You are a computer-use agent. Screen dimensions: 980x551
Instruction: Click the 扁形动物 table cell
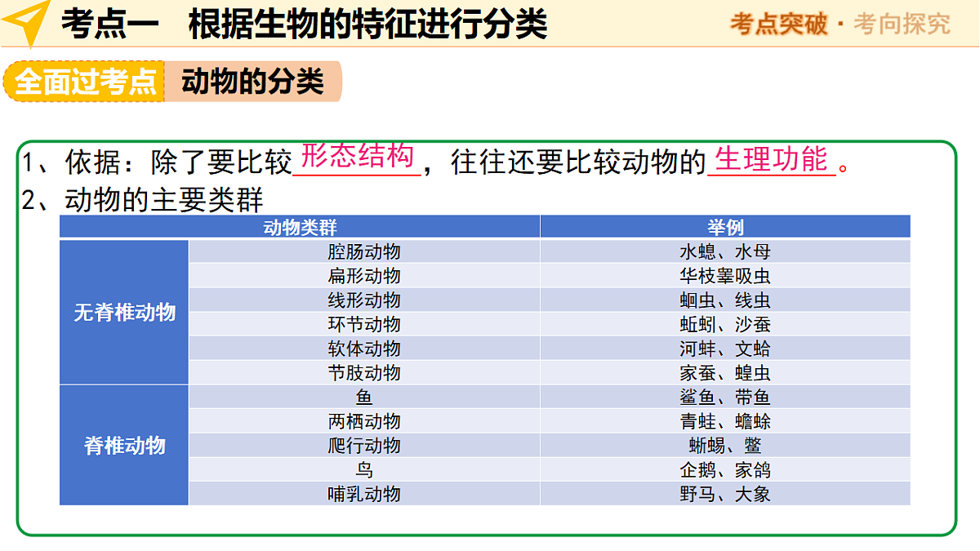tap(364, 276)
